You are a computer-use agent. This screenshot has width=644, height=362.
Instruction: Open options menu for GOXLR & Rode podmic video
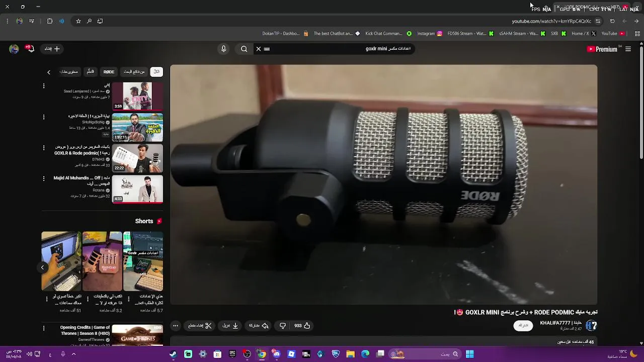pyautogui.click(x=44, y=148)
